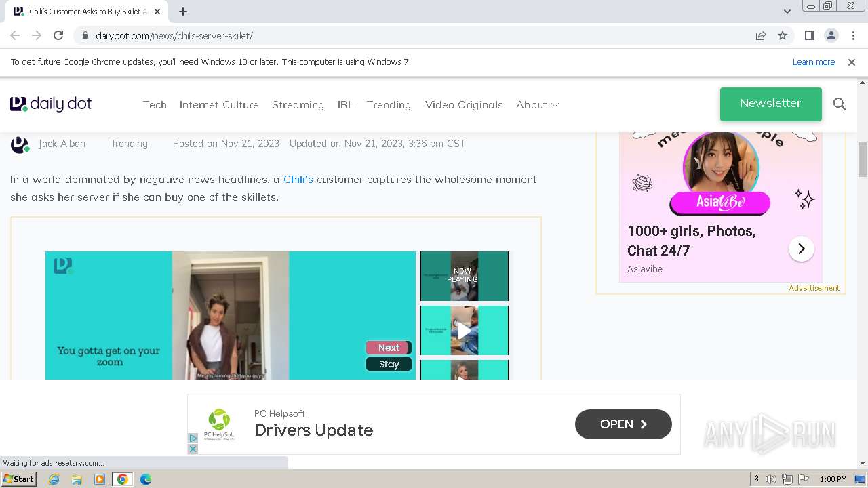
Task: Click the page vertical scrollbar thumb
Action: 863,159
